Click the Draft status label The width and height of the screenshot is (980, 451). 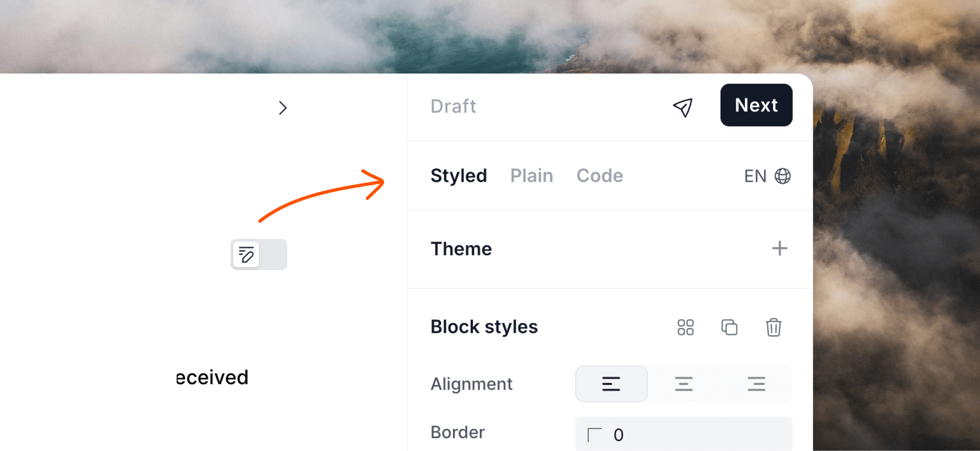point(453,106)
